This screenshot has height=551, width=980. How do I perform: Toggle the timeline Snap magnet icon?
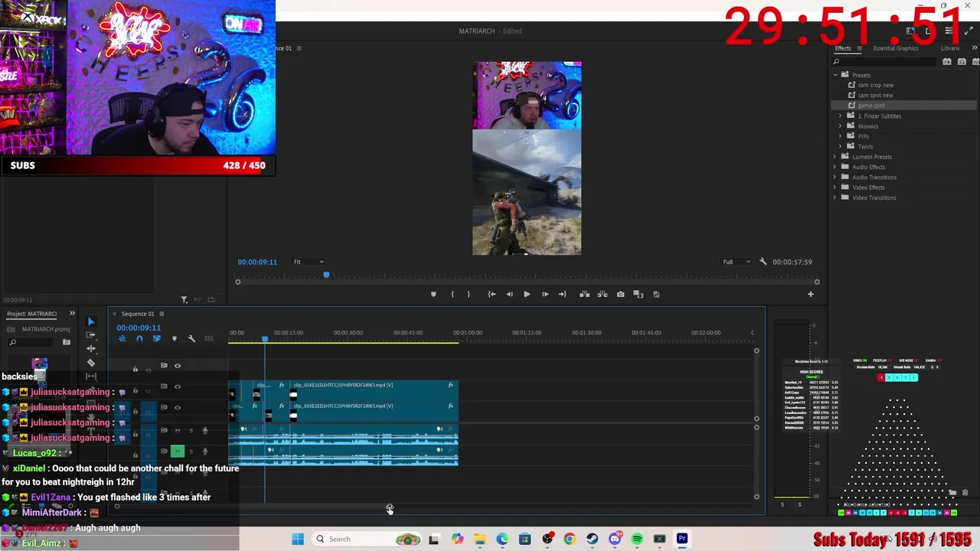(139, 338)
